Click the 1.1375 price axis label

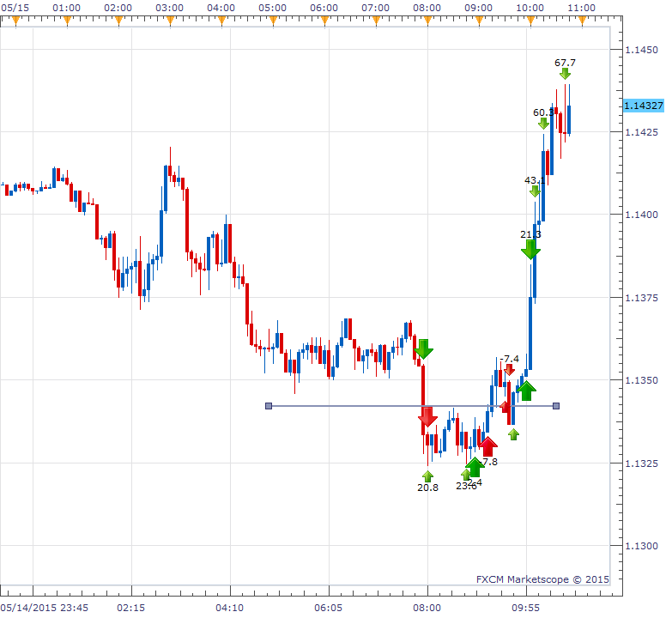coord(642,298)
